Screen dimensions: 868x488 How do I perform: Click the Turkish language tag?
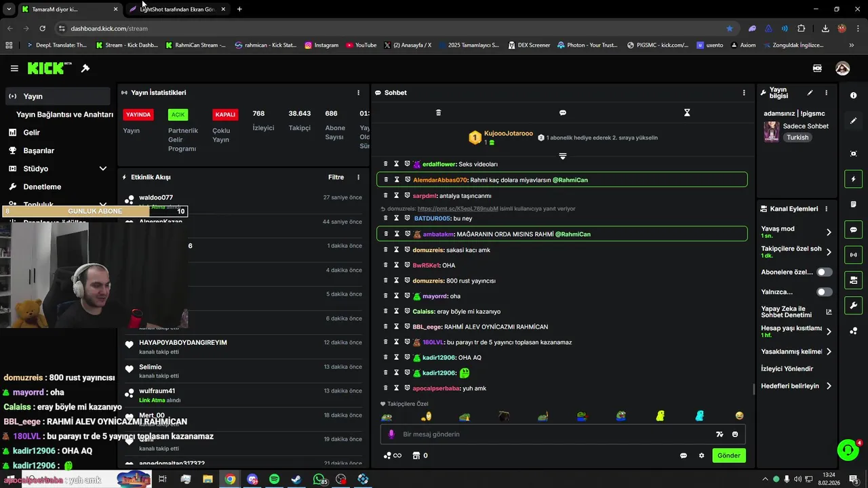click(797, 138)
